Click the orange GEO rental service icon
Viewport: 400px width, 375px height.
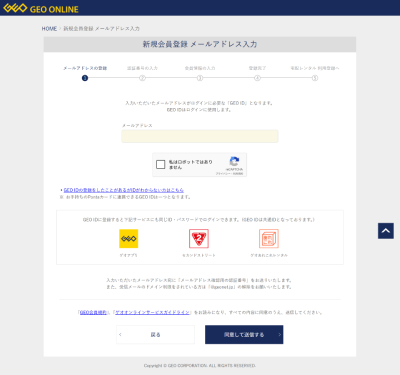(269, 238)
